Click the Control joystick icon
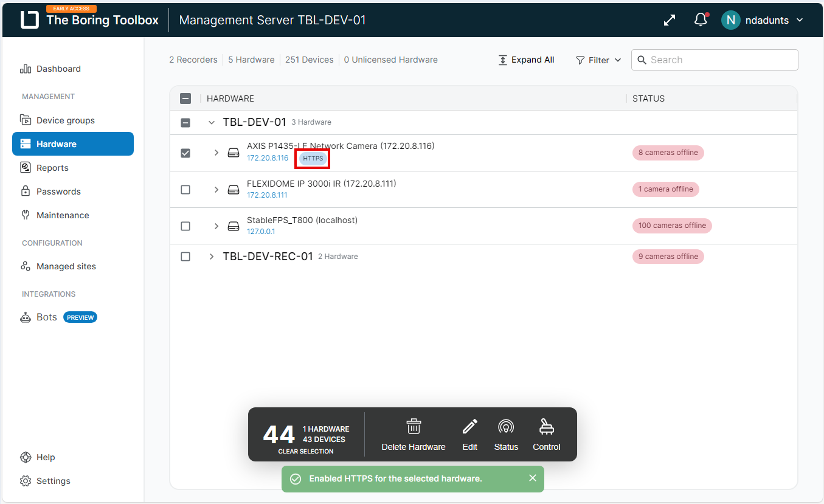 point(546,427)
